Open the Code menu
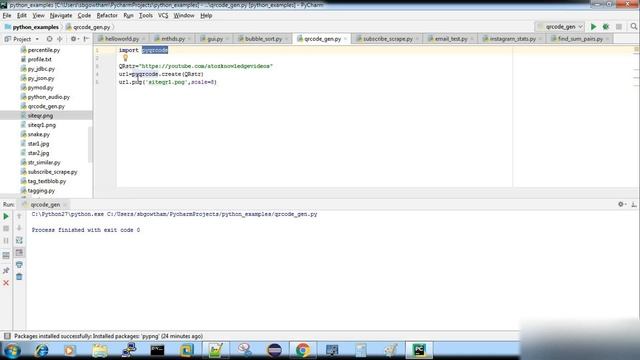 [x=84, y=16]
